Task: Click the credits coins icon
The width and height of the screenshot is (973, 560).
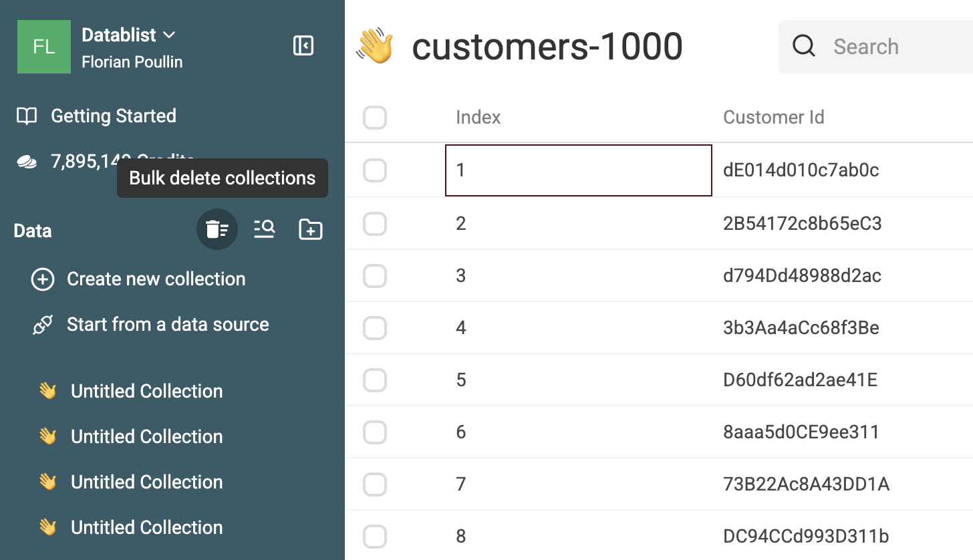Action: click(27, 161)
